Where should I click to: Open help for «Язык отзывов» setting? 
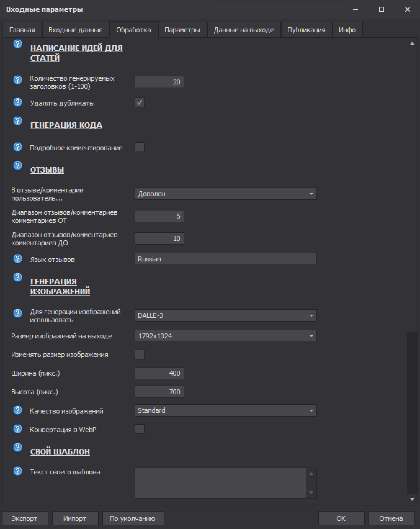coord(18,259)
